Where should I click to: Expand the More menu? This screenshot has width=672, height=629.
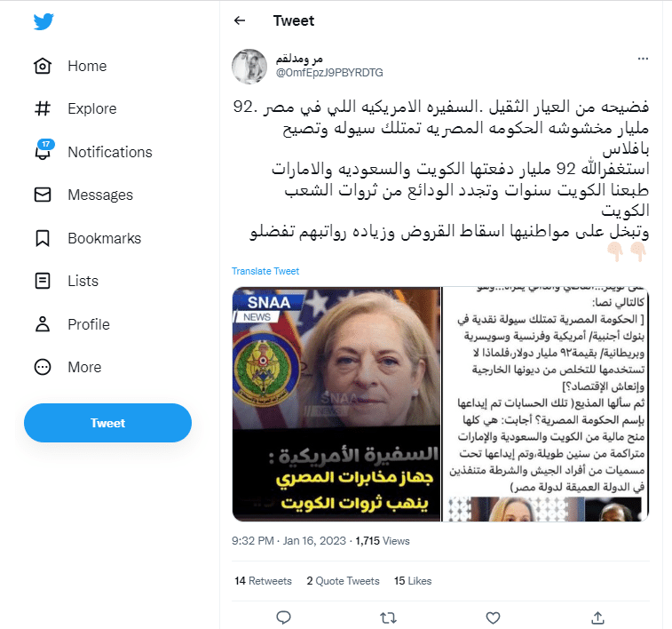(67, 367)
